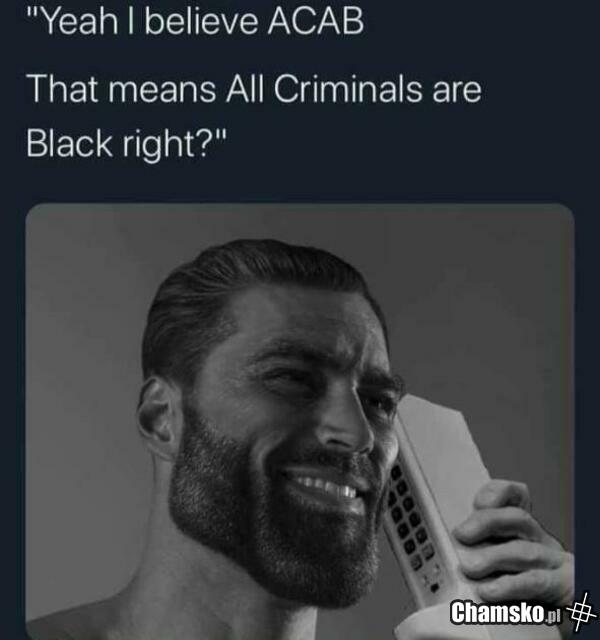
Task: Click the word 'Criminals' in the post
Action: 347,89
